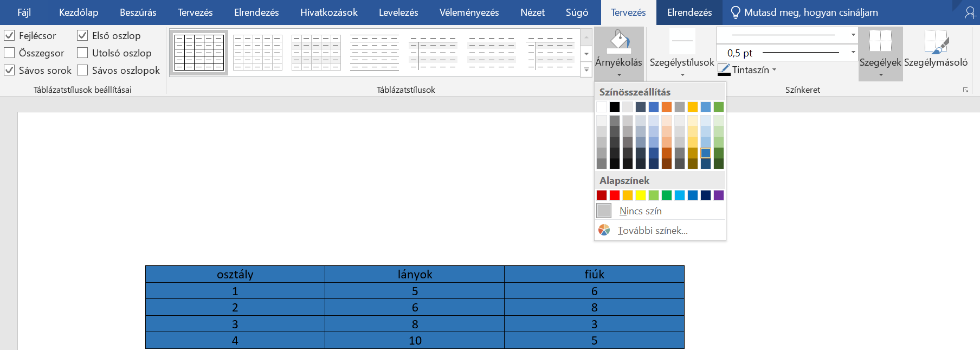
Task: Open the Fájl tab
Action: tap(24, 12)
